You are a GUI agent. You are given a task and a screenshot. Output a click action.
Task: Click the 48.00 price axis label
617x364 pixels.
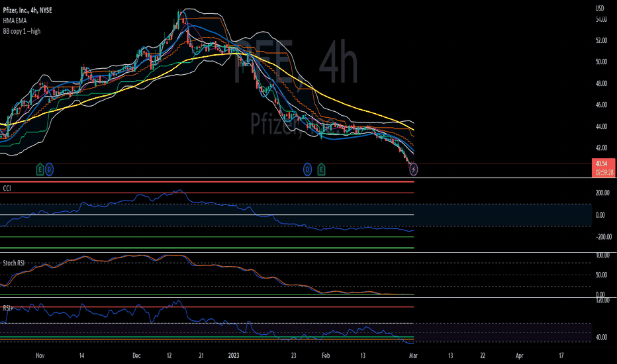tap(601, 84)
